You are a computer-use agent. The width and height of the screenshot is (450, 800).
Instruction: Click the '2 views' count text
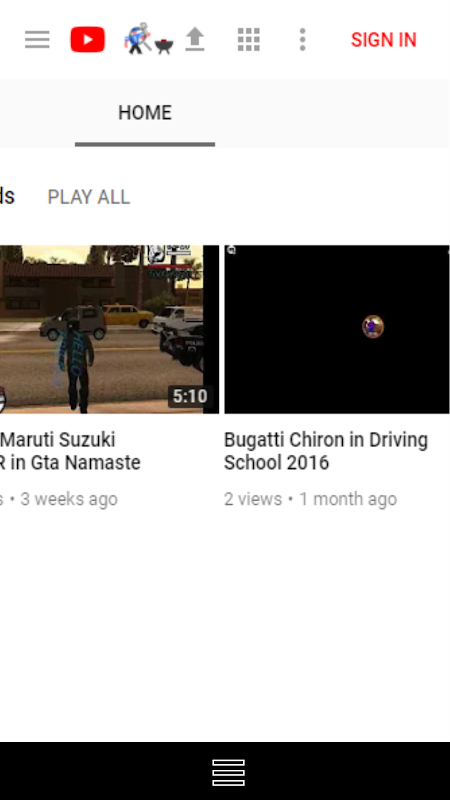[253, 499]
